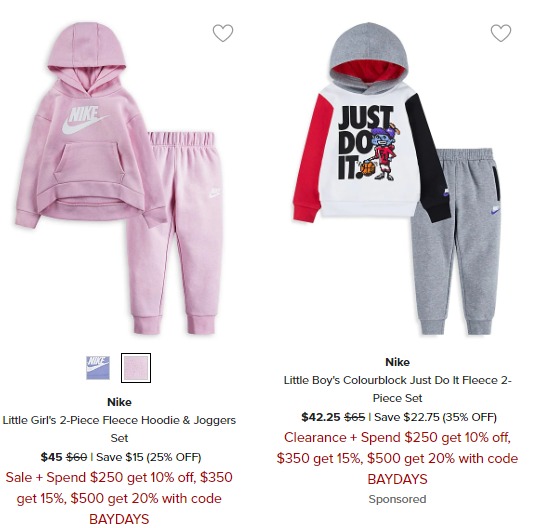Open Little Girl's 2-Piece Fleece Hoodie & Joggers title
Viewport: 547px width, 528px height.
tap(119, 429)
